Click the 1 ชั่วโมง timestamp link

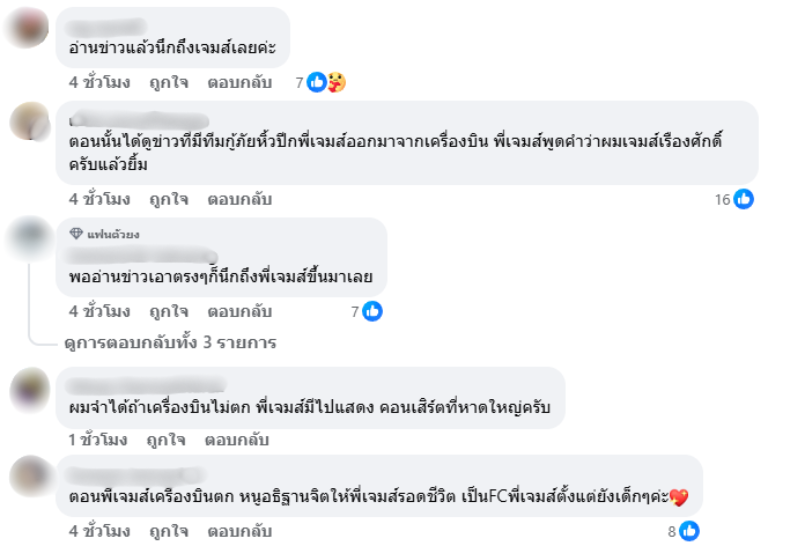[98, 440]
